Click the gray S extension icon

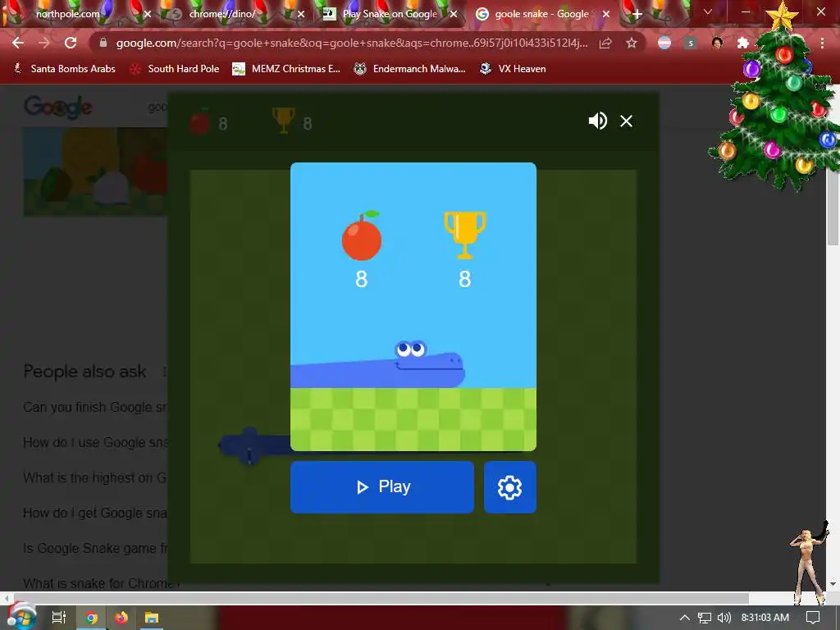coord(691,43)
